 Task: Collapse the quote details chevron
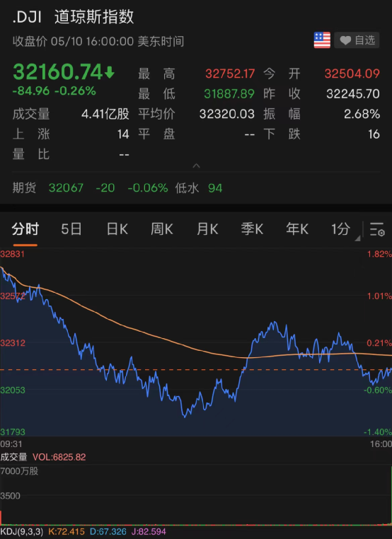(196, 166)
